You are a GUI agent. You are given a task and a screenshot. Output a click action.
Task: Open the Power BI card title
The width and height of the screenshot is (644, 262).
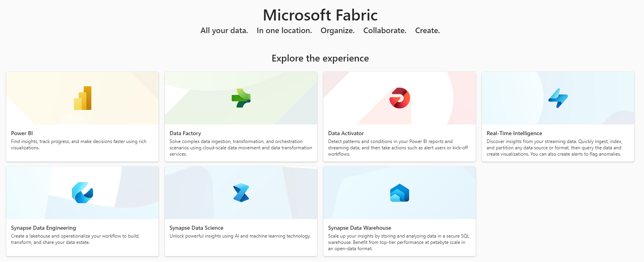pyautogui.click(x=22, y=133)
